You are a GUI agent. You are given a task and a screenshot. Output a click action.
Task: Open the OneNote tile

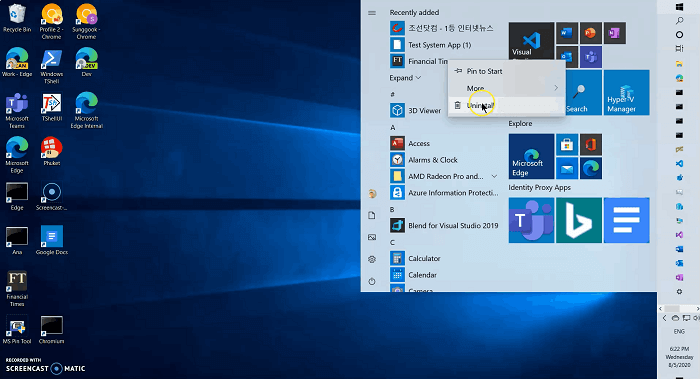point(615,33)
